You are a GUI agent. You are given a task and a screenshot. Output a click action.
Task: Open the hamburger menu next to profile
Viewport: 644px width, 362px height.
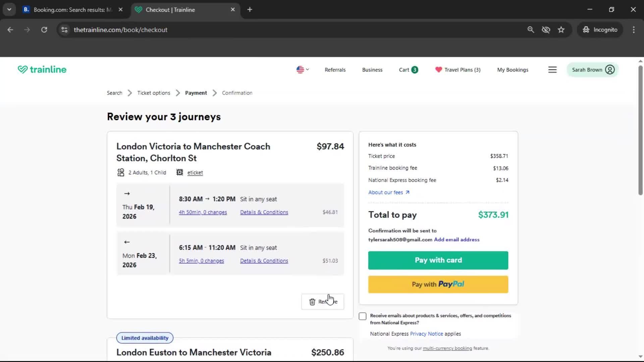552,69
